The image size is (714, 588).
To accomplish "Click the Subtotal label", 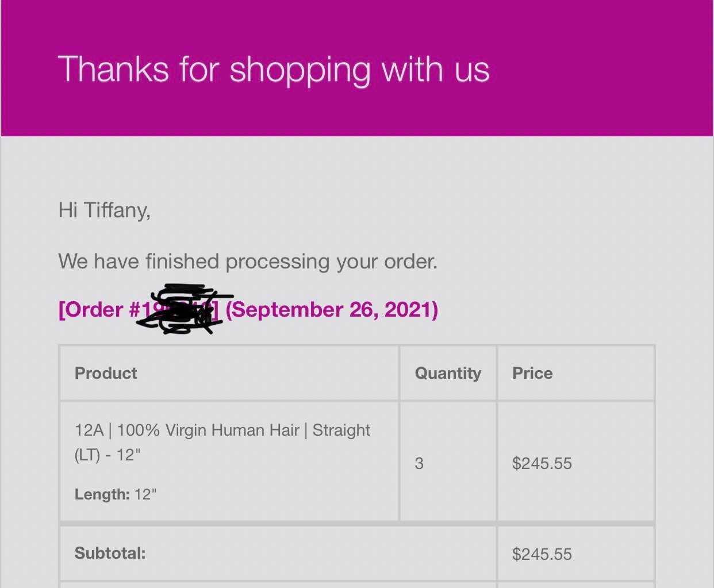I will pos(110,554).
